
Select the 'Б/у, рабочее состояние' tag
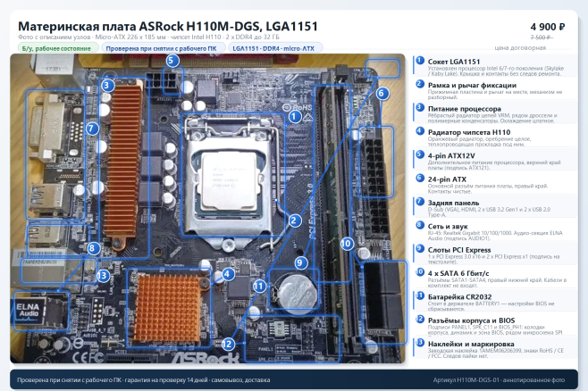(58, 48)
